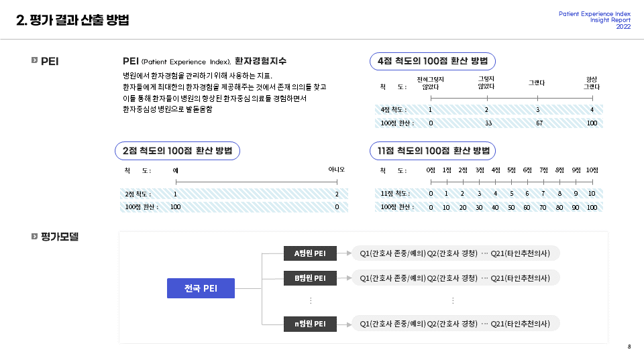Select the B병원 PEI dark box

click(x=310, y=278)
